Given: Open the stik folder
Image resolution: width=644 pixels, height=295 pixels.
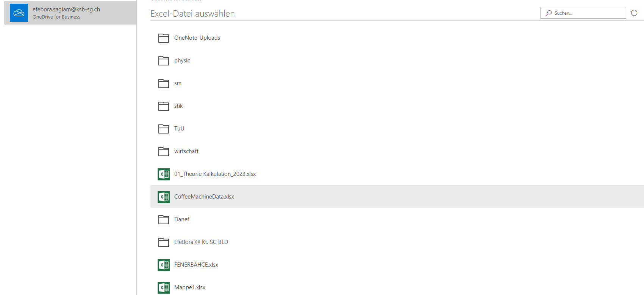Looking at the screenshot, I should (178, 106).
